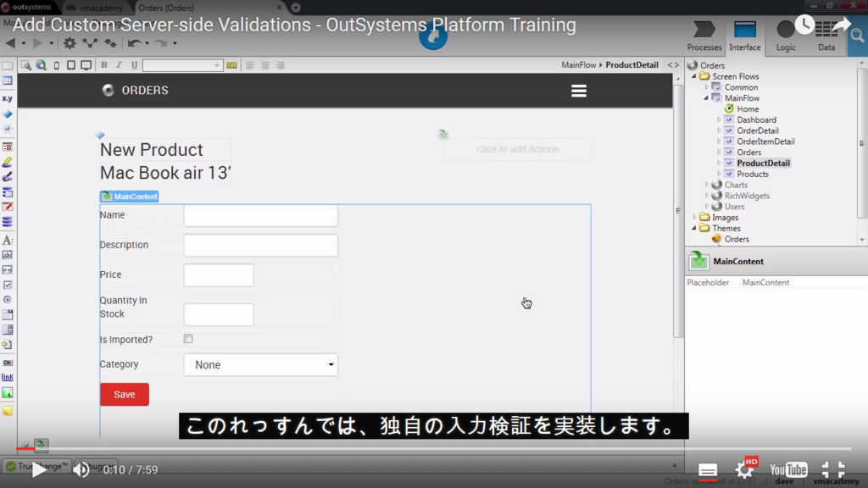The width and height of the screenshot is (868, 488).
Task: Align text center
Action: 265,65
